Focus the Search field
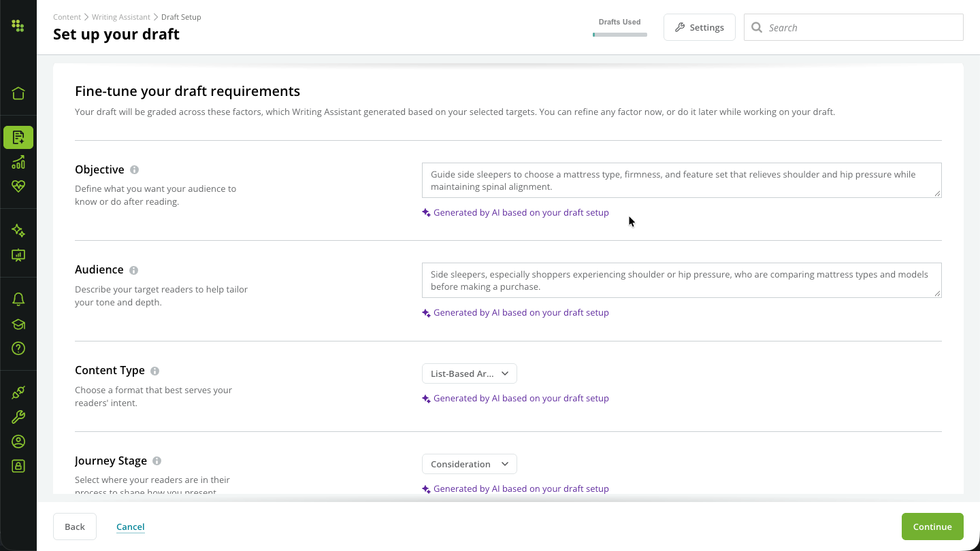Image resolution: width=980 pixels, height=551 pixels. 853,27
